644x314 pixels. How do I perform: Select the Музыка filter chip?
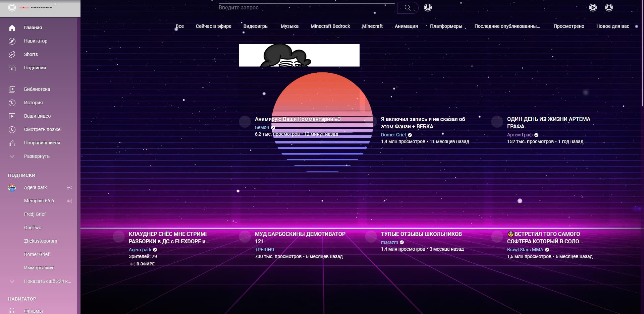[289, 26]
